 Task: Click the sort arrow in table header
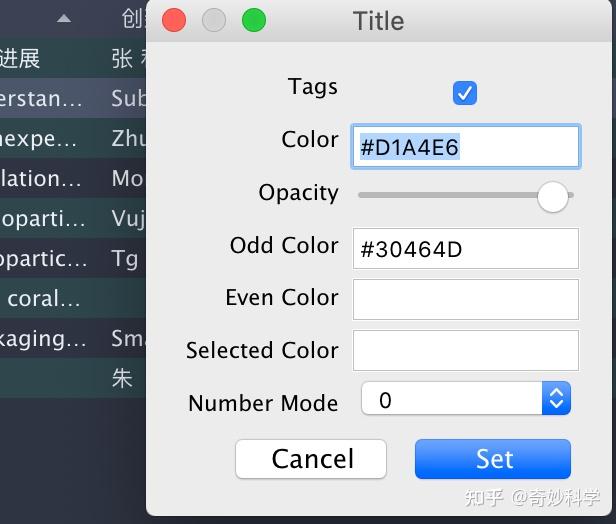pos(63,19)
